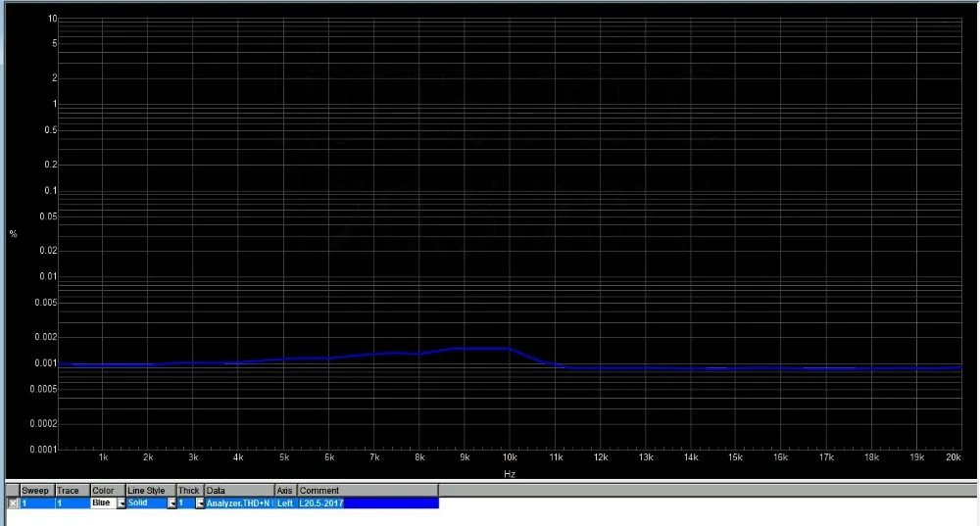Click the L20.5-2017 comment cell

click(368, 502)
